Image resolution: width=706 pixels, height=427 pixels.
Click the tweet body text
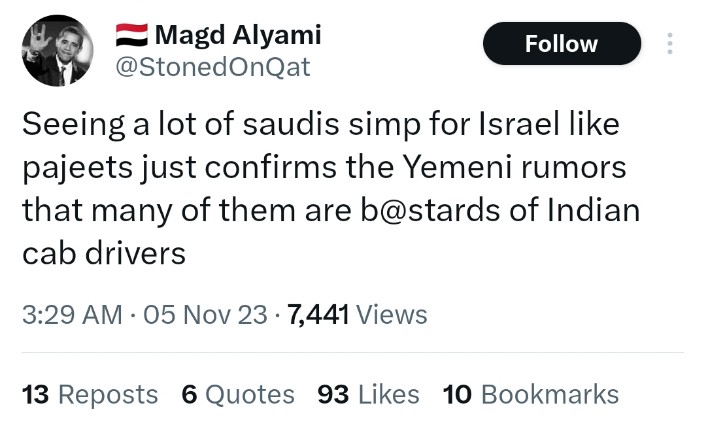330,190
